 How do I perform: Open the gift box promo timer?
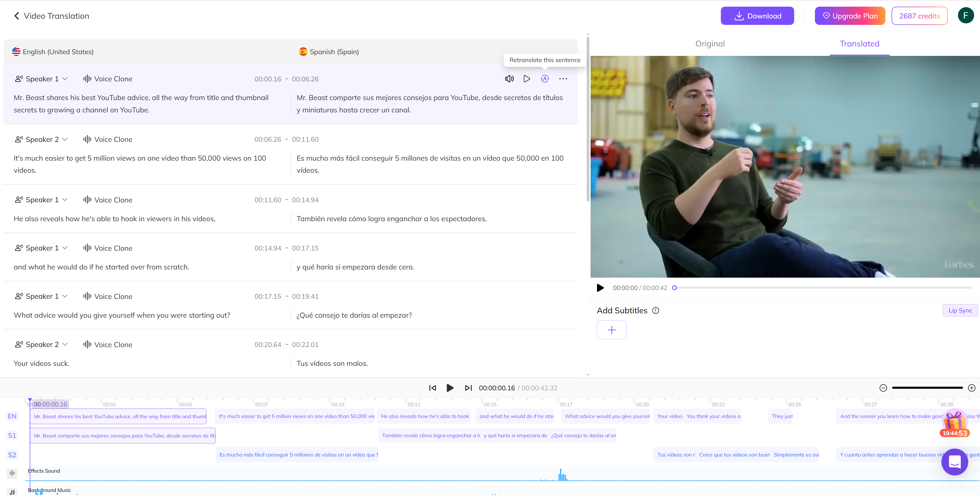(x=955, y=423)
